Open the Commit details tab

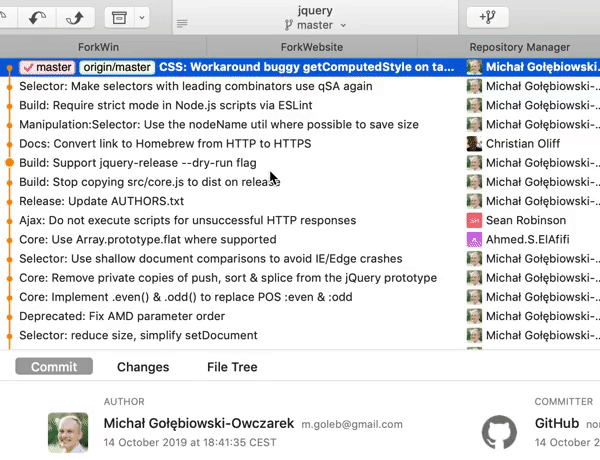pos(54,367)
